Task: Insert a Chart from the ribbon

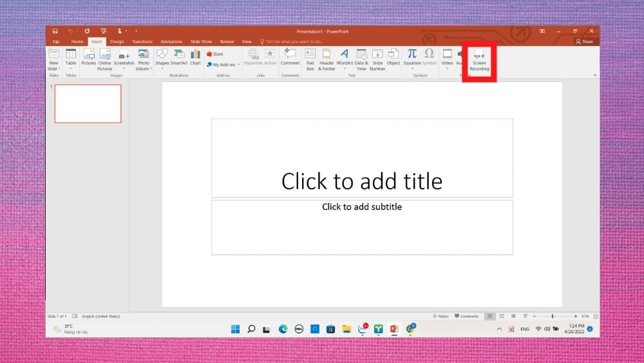Action: pos(196,57)
